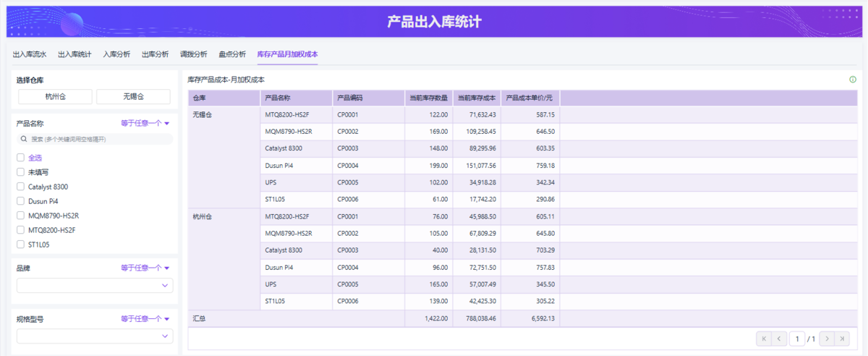Switch to the 调拨分析 tab
This screenshot has width=868, height=356.
point(193,54)
